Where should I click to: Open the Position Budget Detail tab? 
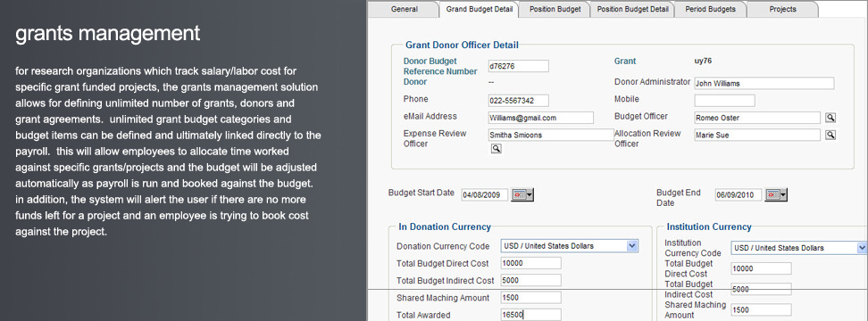632,10
